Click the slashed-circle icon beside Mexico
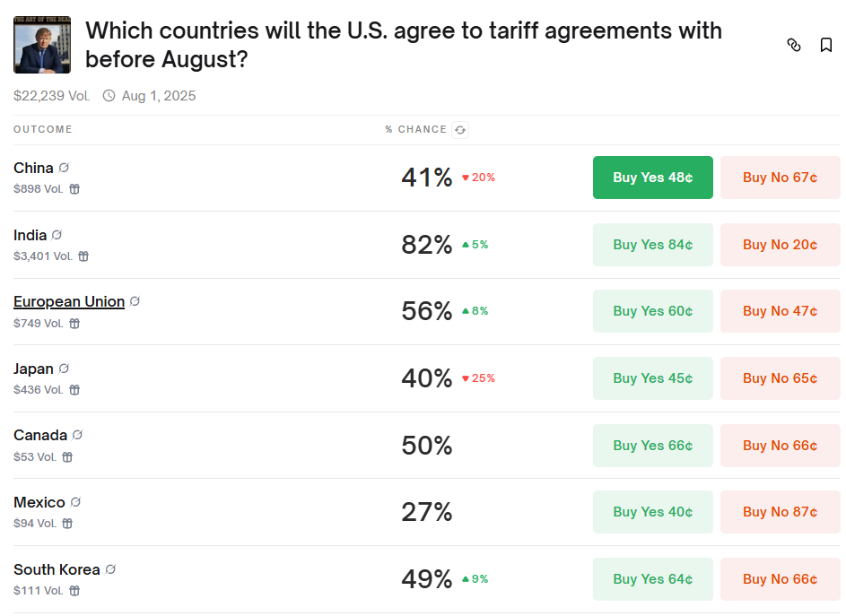This screenshot has height=616, width=846. (75, 502)
